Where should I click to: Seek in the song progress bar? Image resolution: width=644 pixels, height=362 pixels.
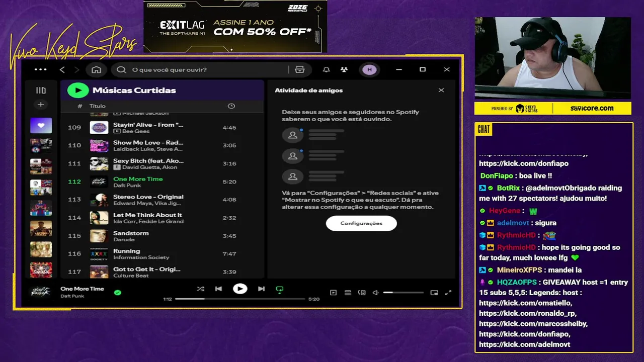240,299
